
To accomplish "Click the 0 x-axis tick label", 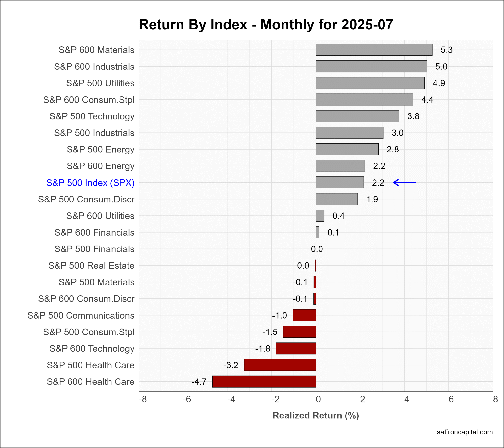I will (x=318, y=399).
